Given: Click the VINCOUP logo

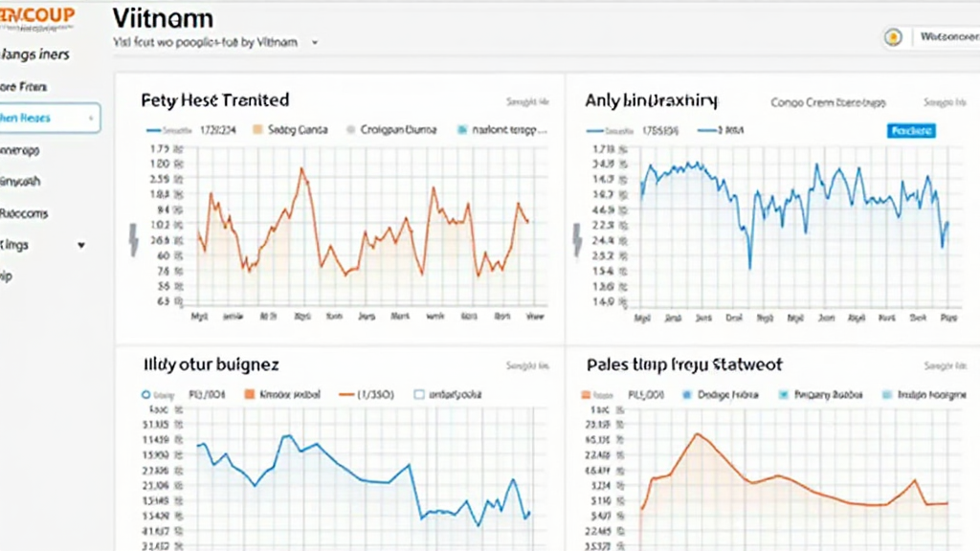Looking at the screenshot, I should tap(38, 14).
